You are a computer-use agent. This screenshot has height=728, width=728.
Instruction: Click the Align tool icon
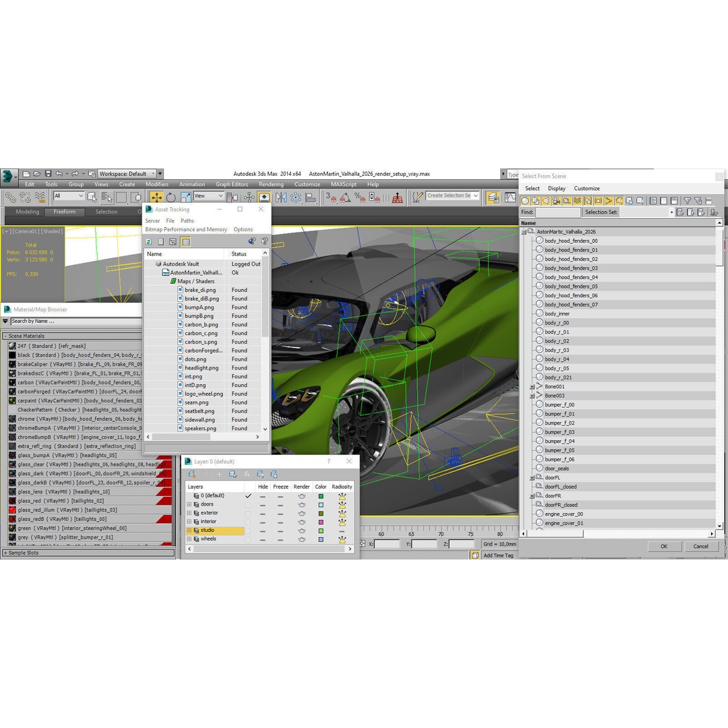[x=310, y=198]
